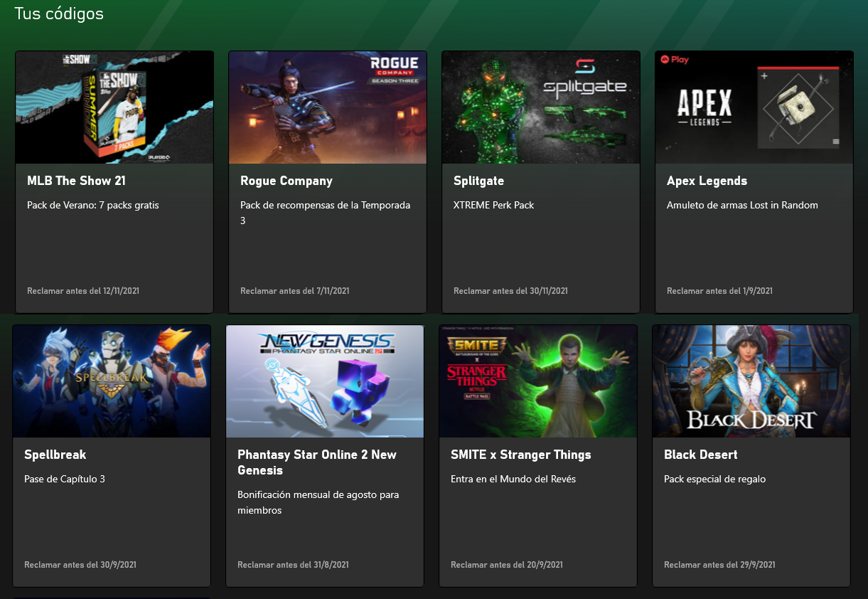The image size is (868, 599).
Task: Click 'Reclamar antes del 7/11/2021' date
Action: [294, 291]
